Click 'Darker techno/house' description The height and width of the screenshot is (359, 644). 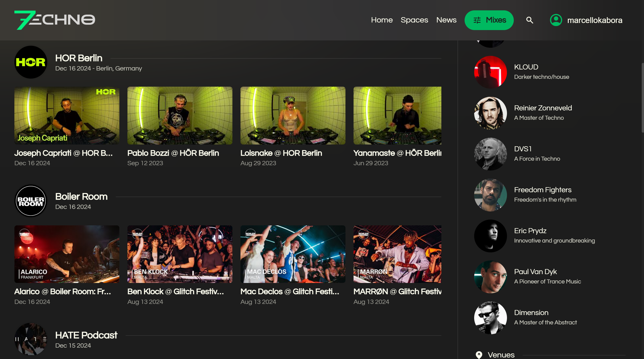(542, 77)
